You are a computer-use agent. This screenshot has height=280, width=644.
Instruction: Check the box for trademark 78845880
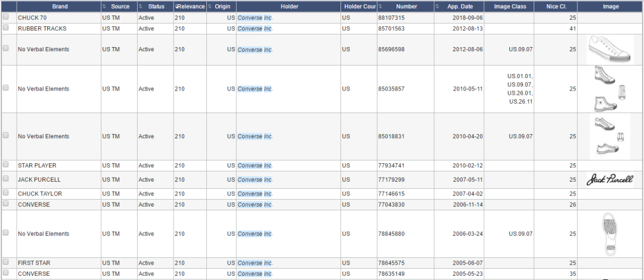(x=6, y=232)
